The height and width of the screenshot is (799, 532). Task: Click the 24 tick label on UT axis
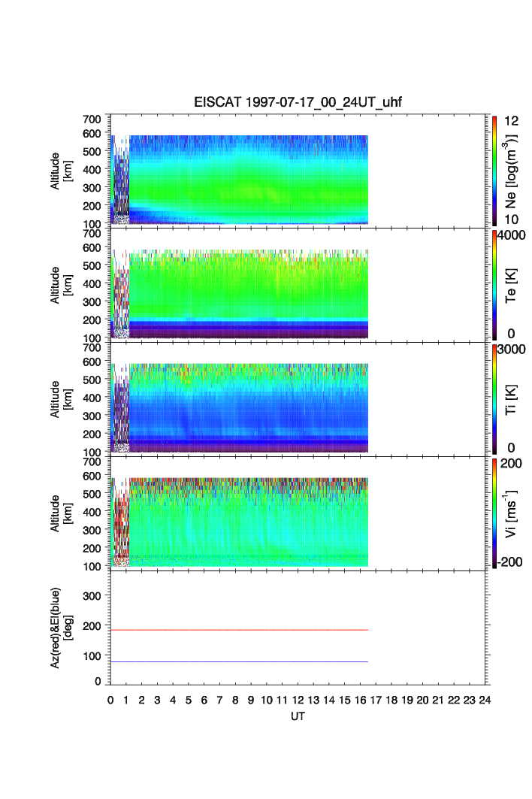485,700
